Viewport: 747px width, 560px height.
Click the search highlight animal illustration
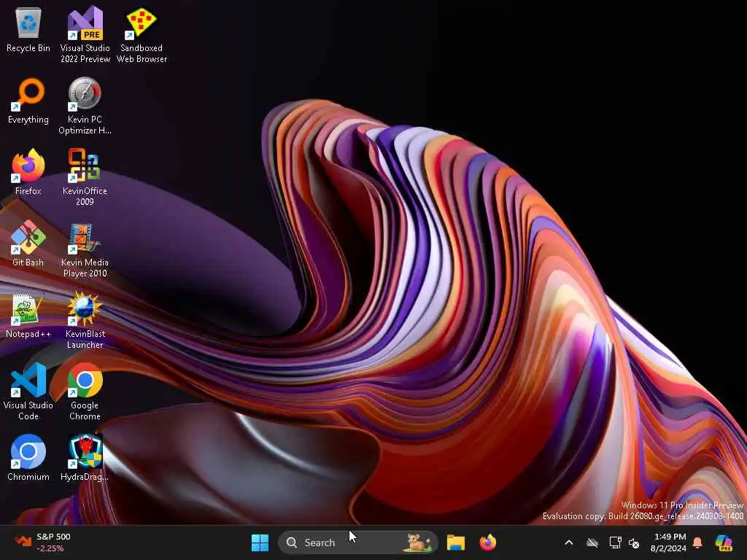(418, 542)
